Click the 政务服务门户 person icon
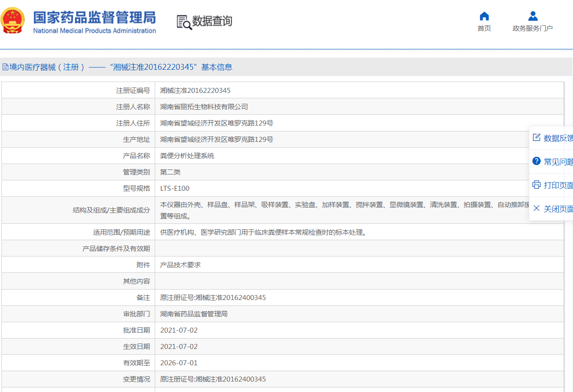Image resolution: width=573 pixels, height=392 pixels. coord(533,16)
